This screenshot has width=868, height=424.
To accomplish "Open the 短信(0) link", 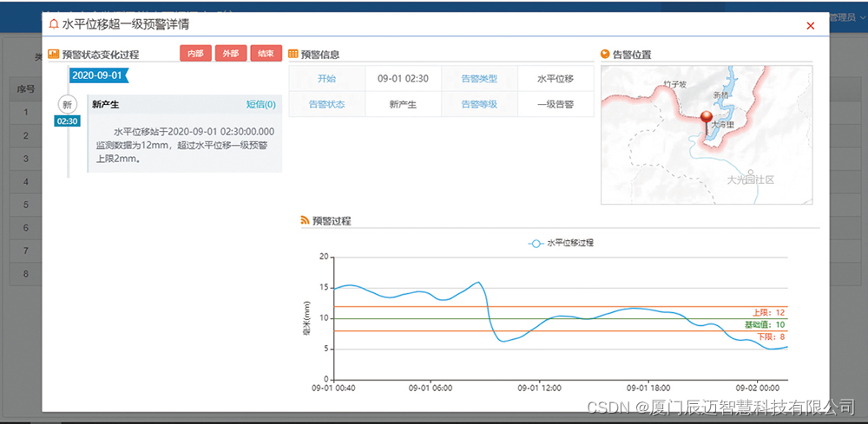I will click(260, 104).
